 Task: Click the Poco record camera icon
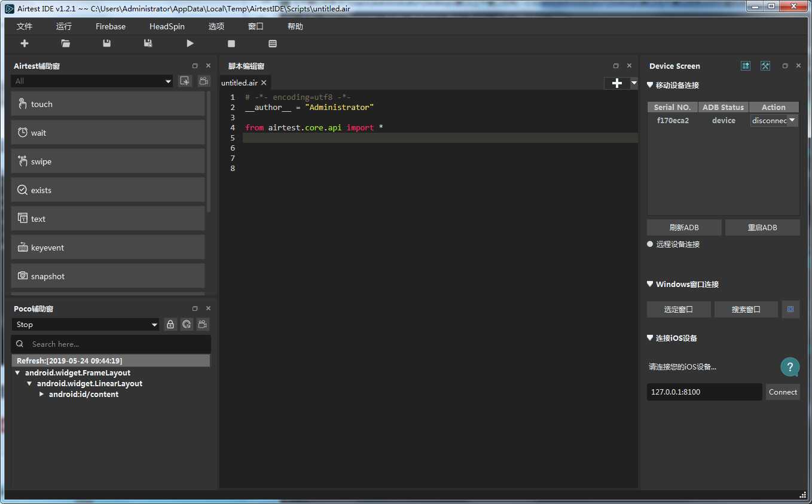pyautogui.click(x=203, y=325)
